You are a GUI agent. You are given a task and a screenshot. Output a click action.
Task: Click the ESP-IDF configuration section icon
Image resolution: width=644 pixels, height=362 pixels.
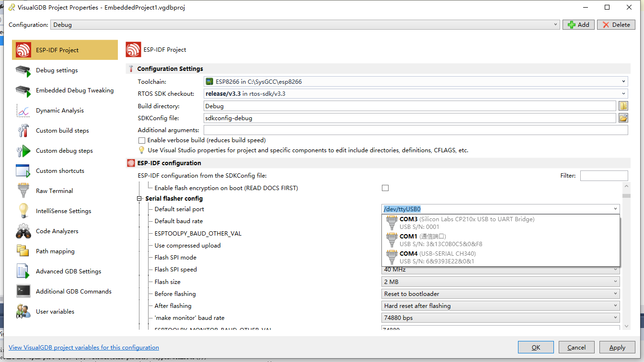[x=131, y=163]
